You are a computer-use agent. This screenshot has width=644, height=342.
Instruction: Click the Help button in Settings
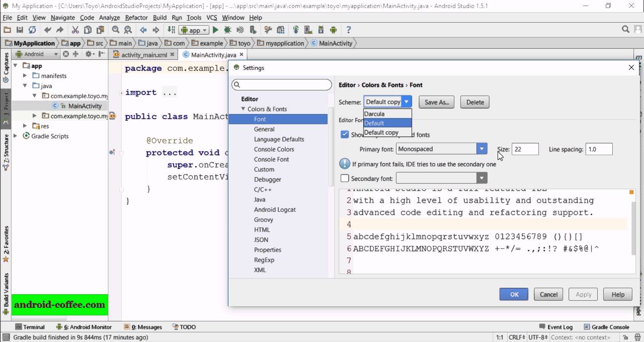point(618,295)
